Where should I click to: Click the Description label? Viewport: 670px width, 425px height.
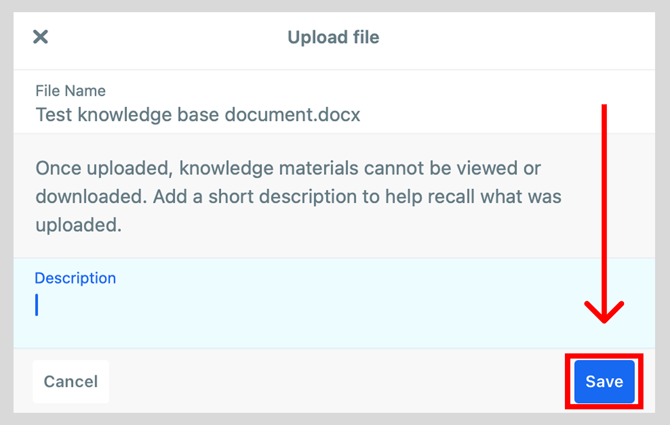pos(75,278)
